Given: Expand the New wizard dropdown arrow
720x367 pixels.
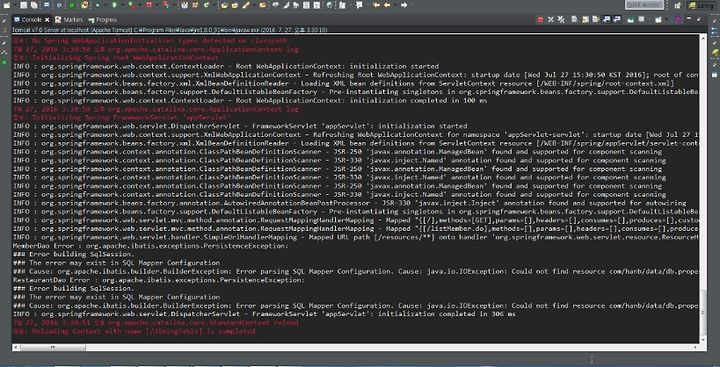Looking at the screenshot, I should point(15,5).
